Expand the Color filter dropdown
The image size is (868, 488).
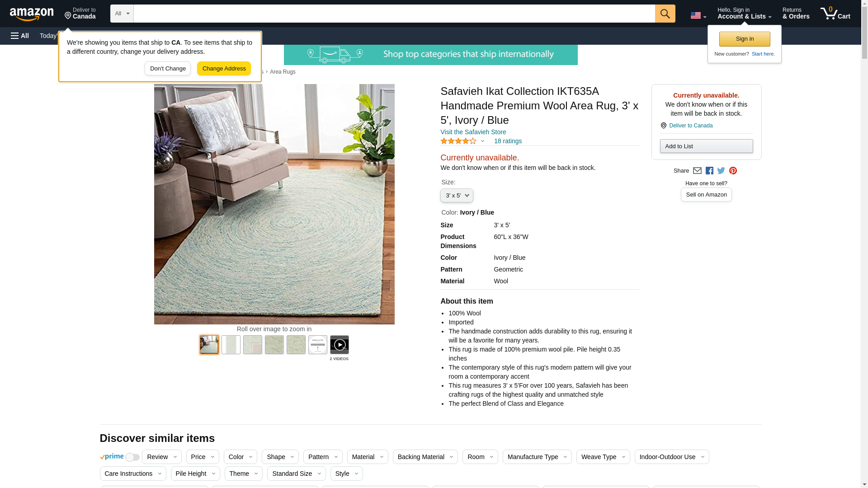click(x=241, y=457)
